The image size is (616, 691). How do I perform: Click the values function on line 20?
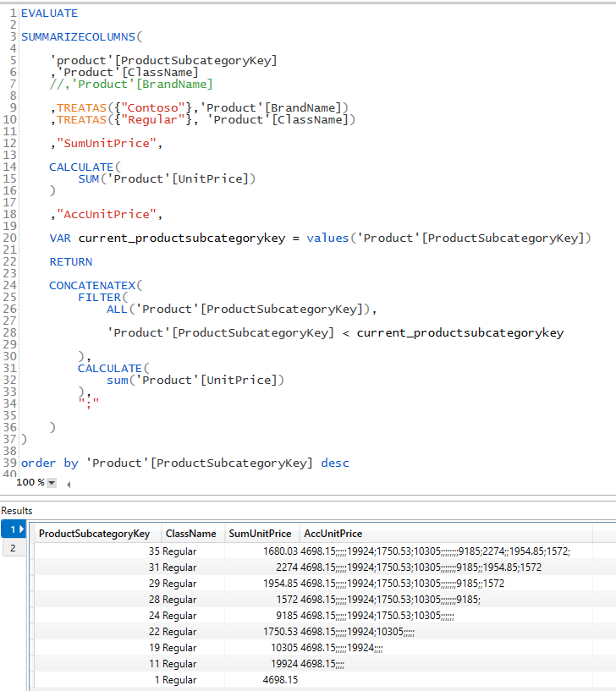[x=327, y=238]
